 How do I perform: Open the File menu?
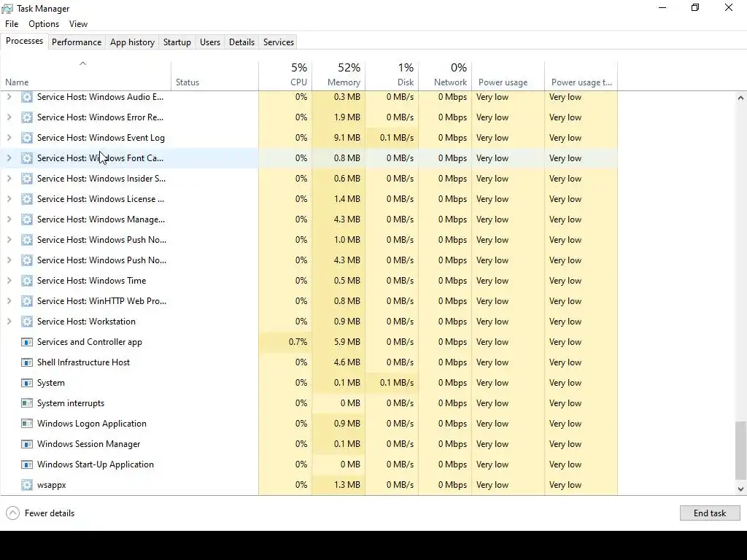pyautogui.click(x=12, y=24)
